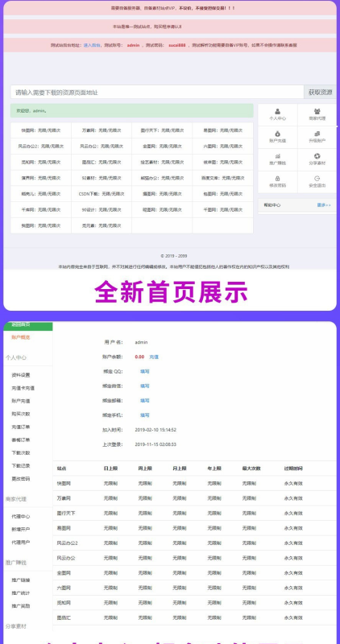Open 下载次数 in the sidebar
Screen dimensions: 340x644
coord(21,453)
